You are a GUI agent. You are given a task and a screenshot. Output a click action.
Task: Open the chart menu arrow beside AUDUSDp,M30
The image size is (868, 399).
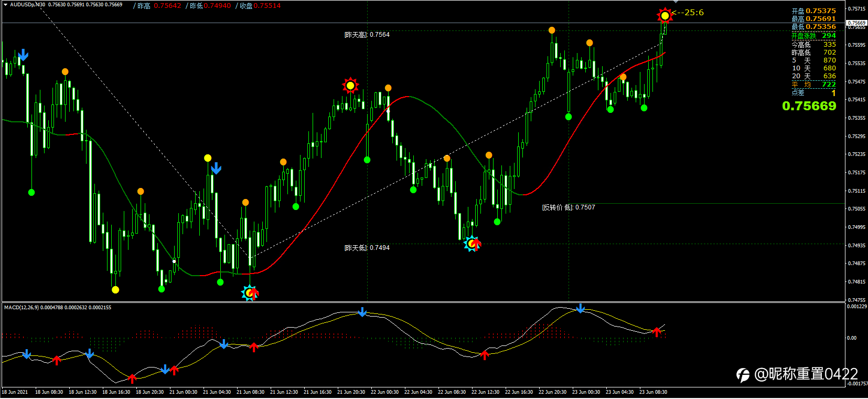(5, 5)
